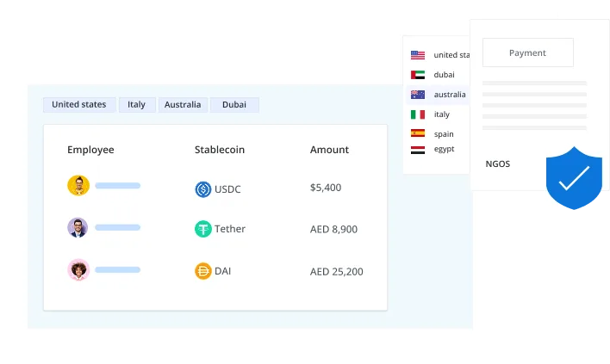This screenshot has width=610, height=364.
Task: Click the Spain flag icon
Action: [418, 133]
